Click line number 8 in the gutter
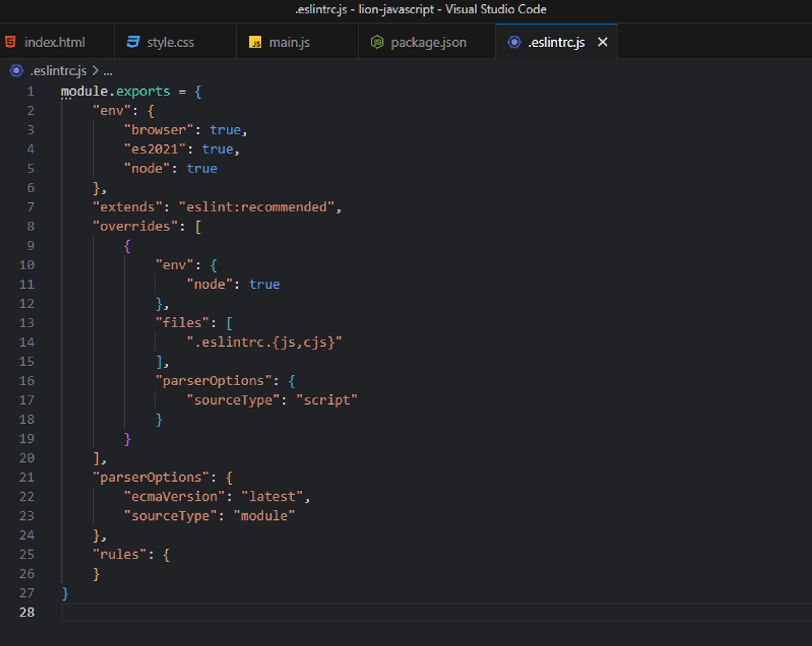 coord(30,226)
